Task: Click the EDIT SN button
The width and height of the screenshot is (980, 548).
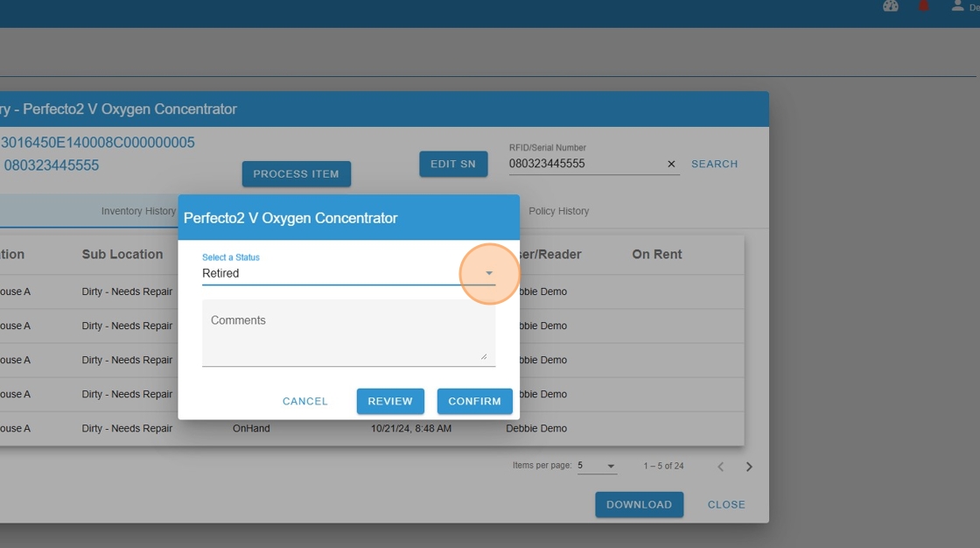Action: (x=453, y=164)
